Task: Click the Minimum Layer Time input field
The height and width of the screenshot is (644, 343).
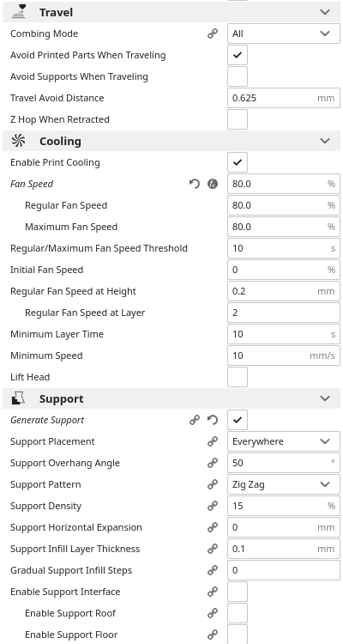Action: [x=284, y=334]
